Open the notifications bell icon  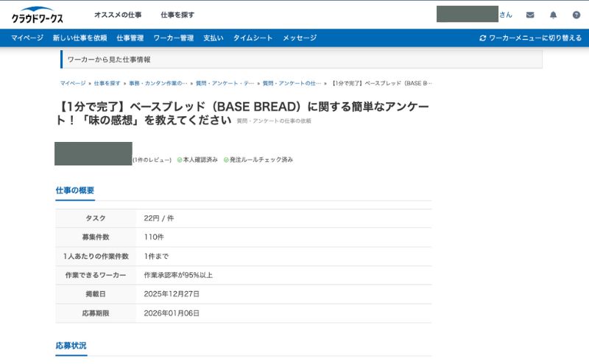pos(553,15)
